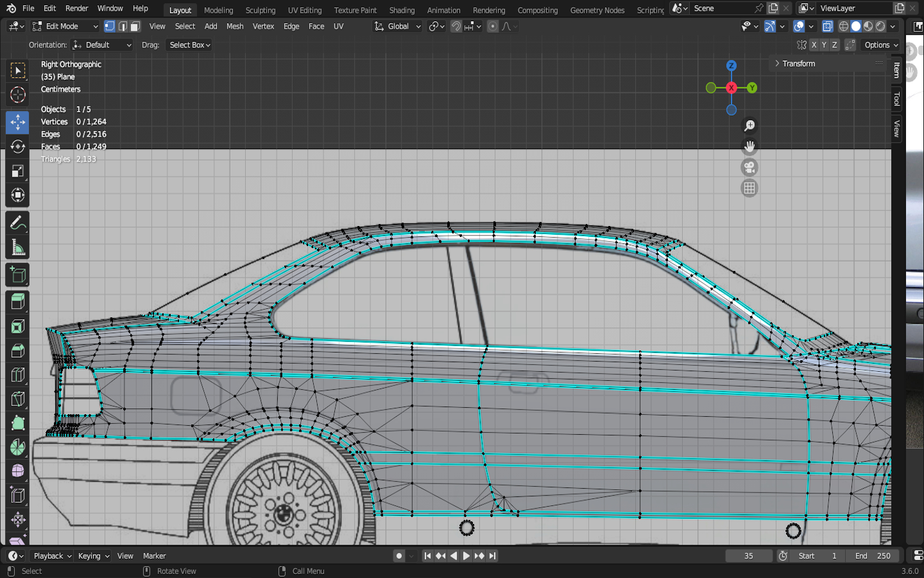
Task: Choose the Measure tool
Action: point(17,248)
